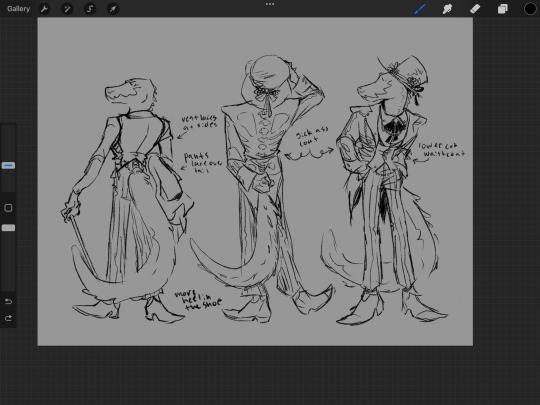Undo the last stroke
This screenshot has height=405, width=540.
pyautogui.click(x=8, y=302)
